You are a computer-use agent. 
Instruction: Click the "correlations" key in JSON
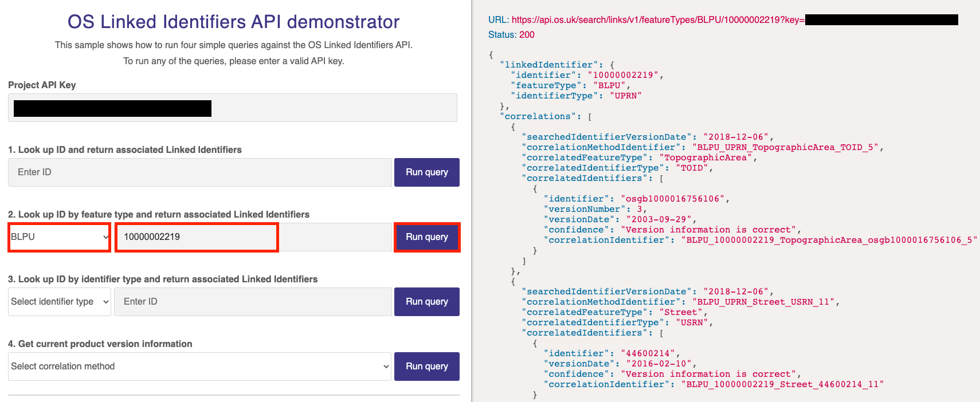[538, 116]
